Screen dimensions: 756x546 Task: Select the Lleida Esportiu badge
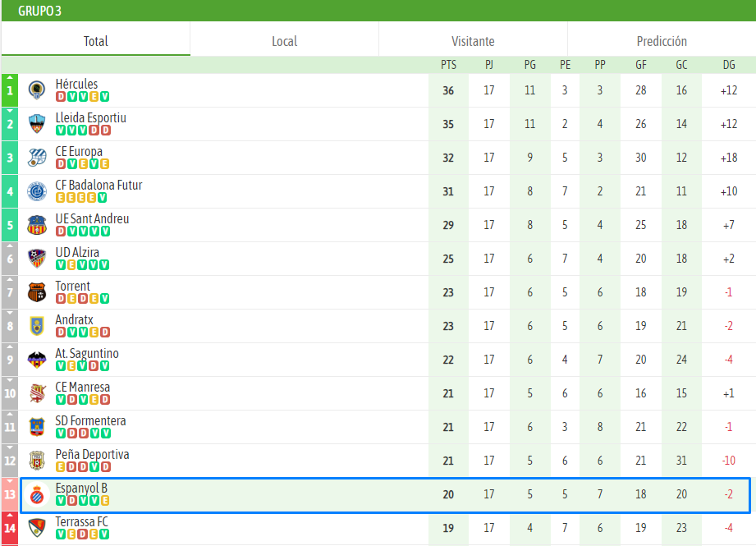pos(36,123)
